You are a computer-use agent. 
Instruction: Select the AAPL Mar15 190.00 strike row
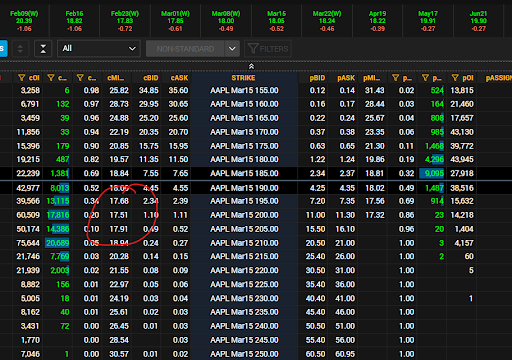(244, 188)
